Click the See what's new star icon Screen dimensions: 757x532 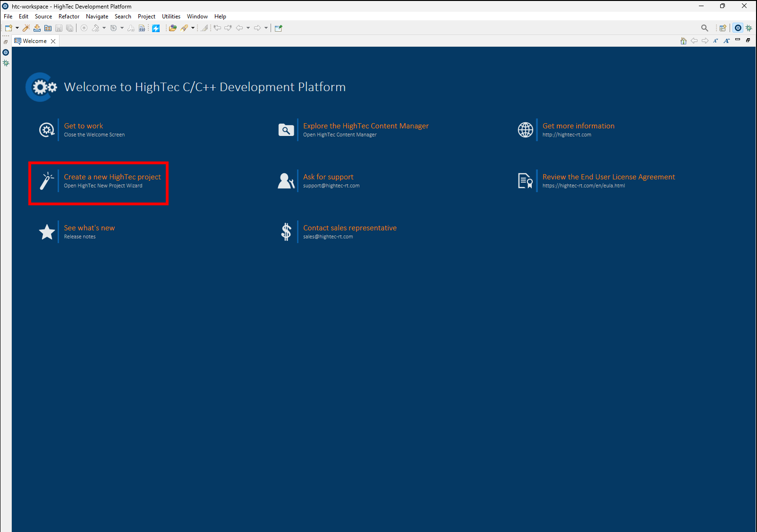click(47, 232)
